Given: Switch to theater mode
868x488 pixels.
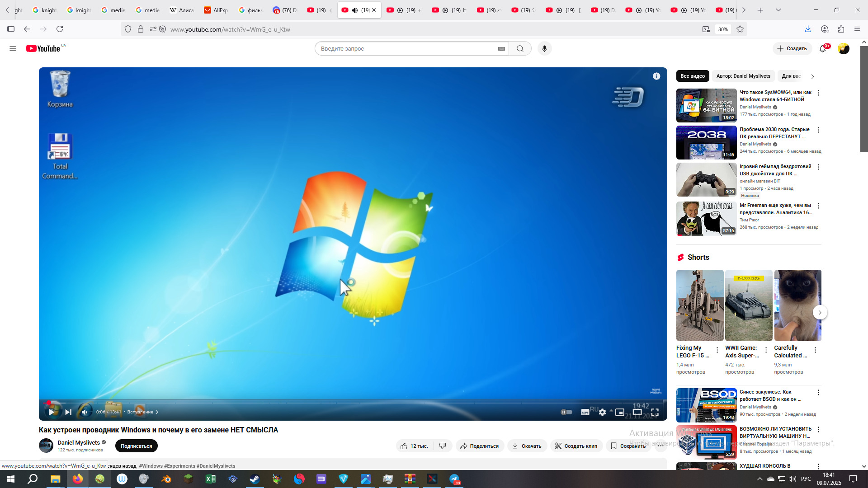Looking at the screenshot, I should pos(637,412).
